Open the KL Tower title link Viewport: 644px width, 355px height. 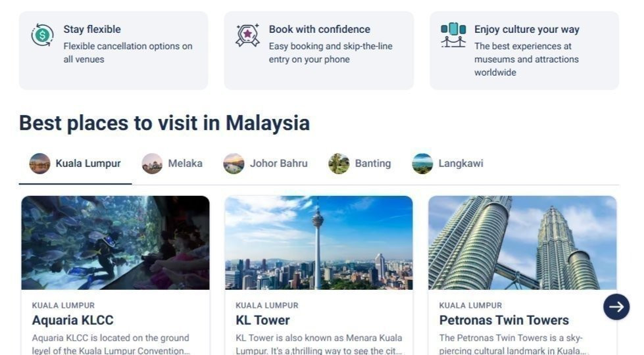click(262, 320)
